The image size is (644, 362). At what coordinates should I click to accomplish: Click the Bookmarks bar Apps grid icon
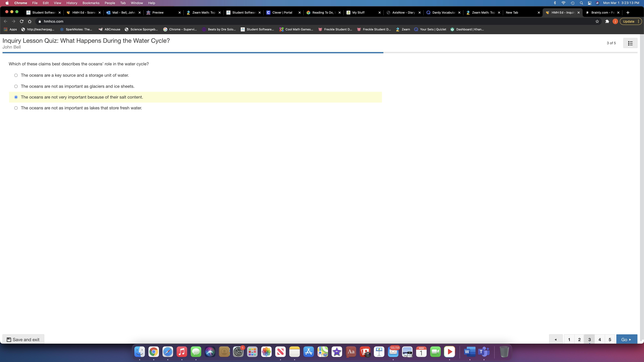tap(6, 30)
